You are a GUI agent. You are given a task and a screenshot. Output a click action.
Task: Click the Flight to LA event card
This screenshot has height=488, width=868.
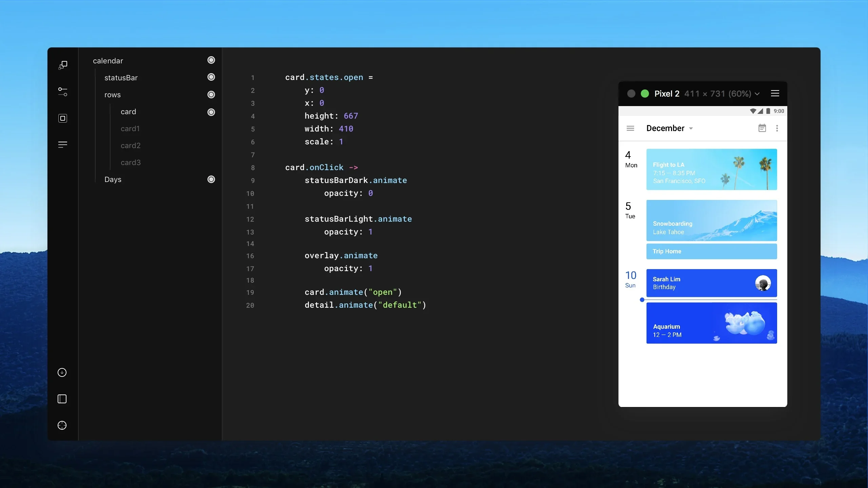point(711,169)
